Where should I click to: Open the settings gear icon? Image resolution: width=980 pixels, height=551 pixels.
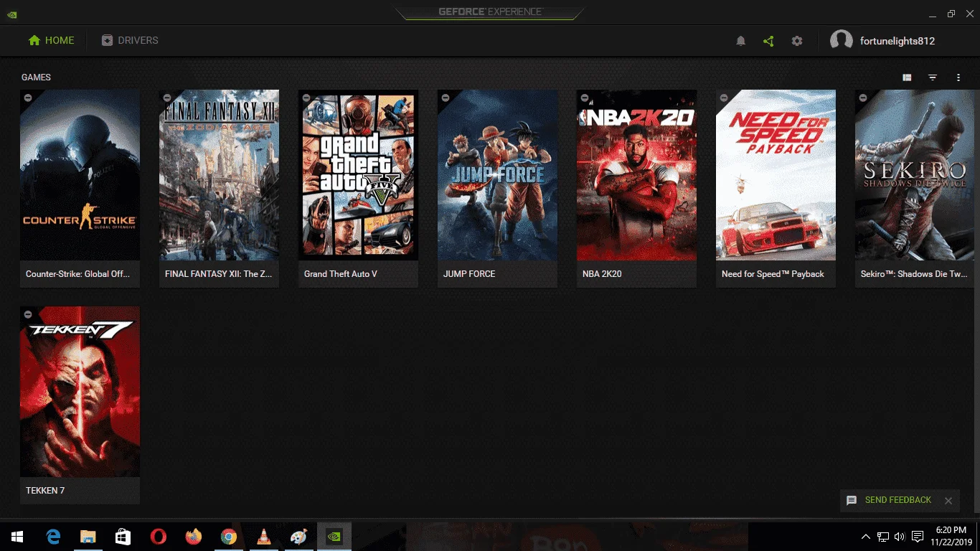tap(797, 41)
